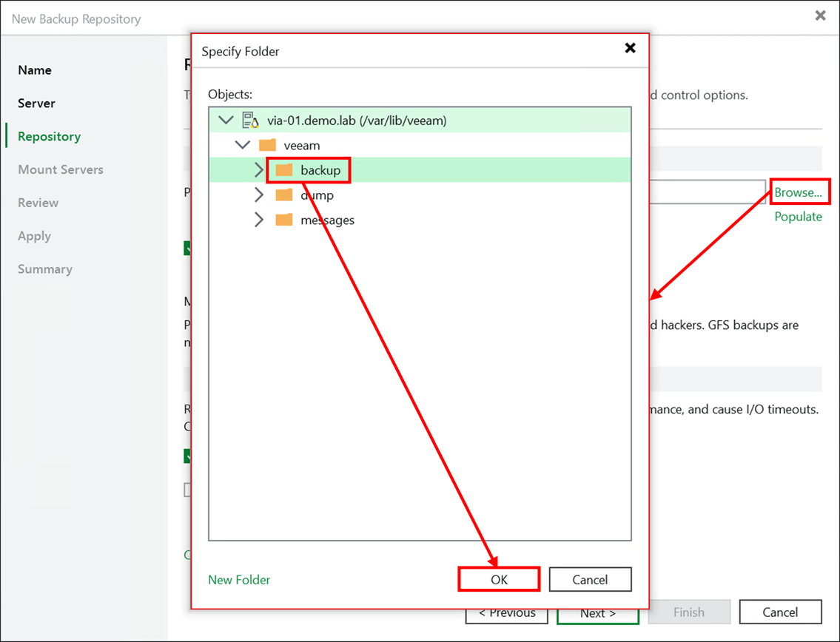840x642 pixels.
Task: Click the Browse button for folder path
Action: (799, 192)
